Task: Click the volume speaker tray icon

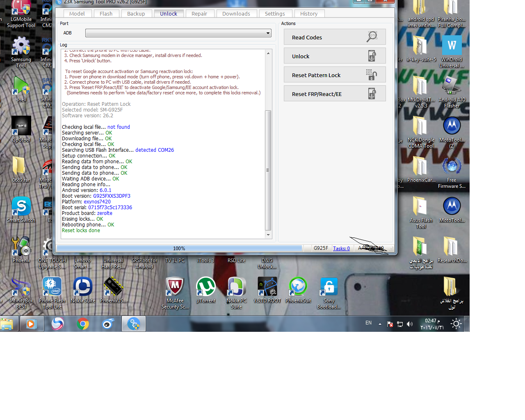Action: tap(410, 324)
